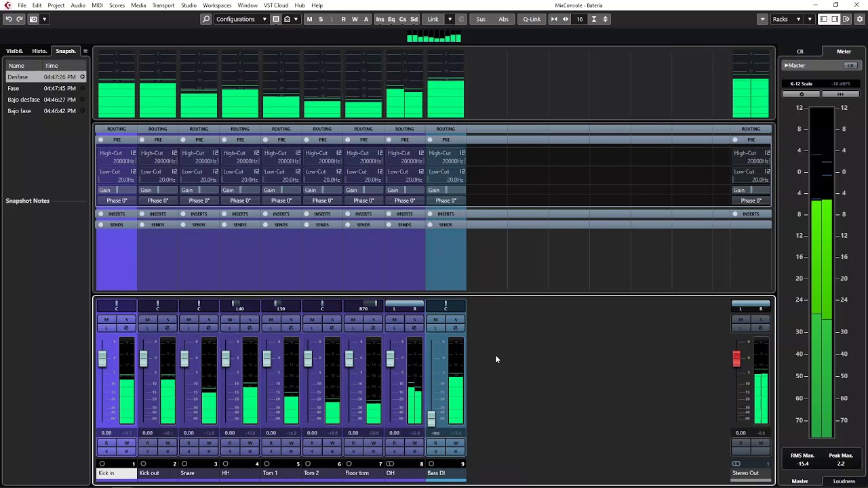Toggle the left zone layout icon

pos(823,19)
